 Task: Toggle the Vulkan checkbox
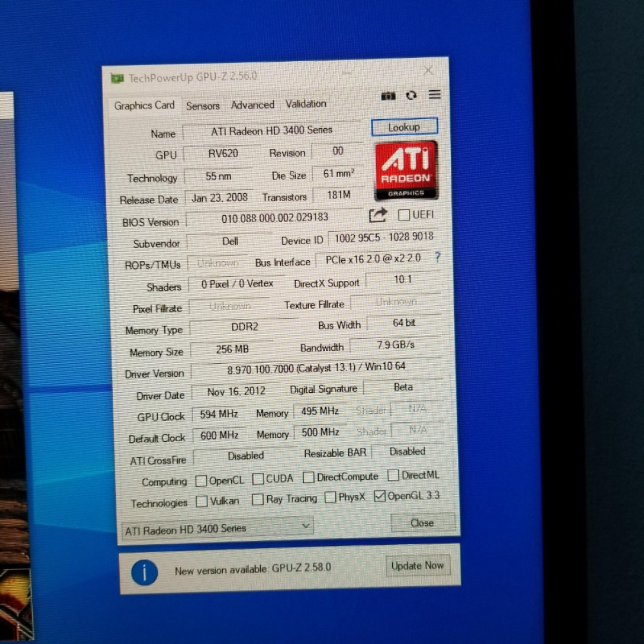coord(202,501)
